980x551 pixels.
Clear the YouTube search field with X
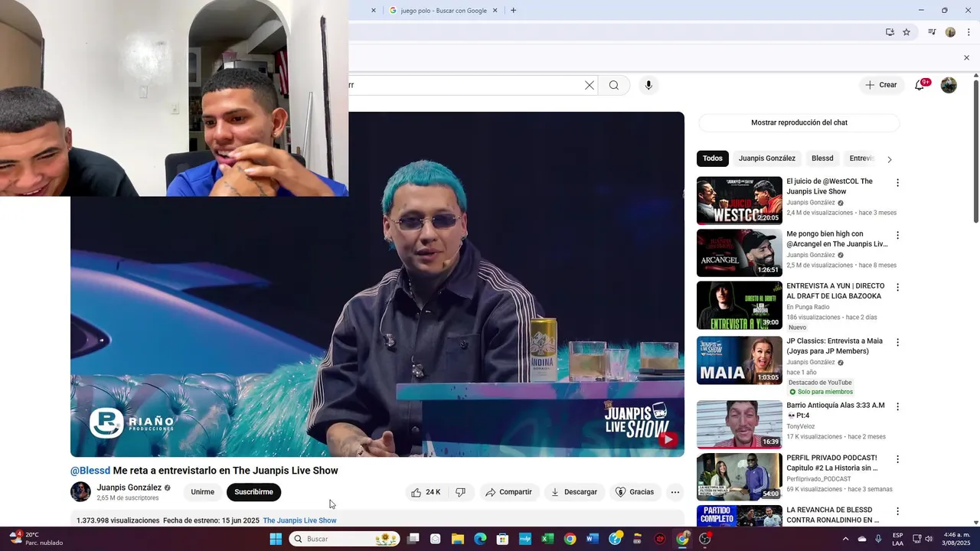click(x=590, y=85)
